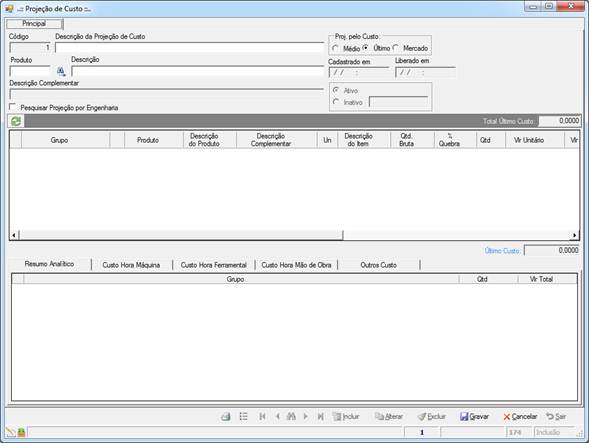The image size is (589, 443).
Task: Open product search via binoculars icon
Action: pyautogui.click(x=61, y=71)
